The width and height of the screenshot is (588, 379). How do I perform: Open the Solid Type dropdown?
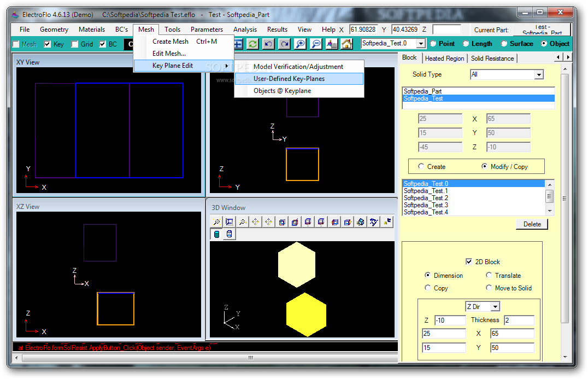pos(539,75)
